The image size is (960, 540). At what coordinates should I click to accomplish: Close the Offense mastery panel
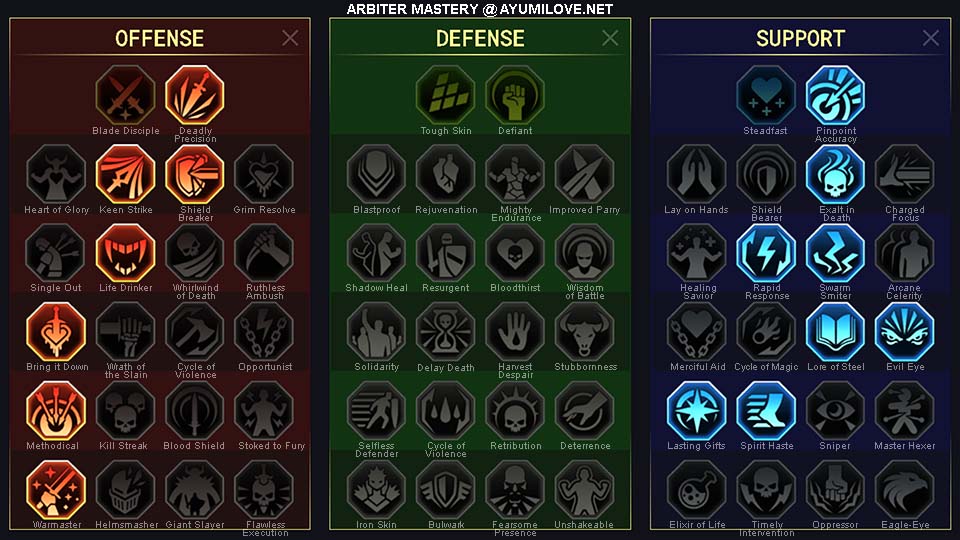(290, 38)
